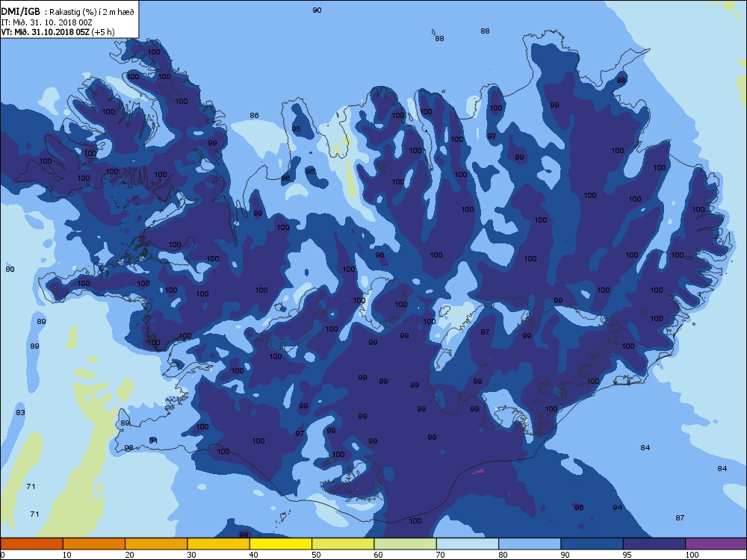Click the 83 humidity value on the map
Viewport: 747px width, 560px height.
pyautogui.click(x=20, y=412)
